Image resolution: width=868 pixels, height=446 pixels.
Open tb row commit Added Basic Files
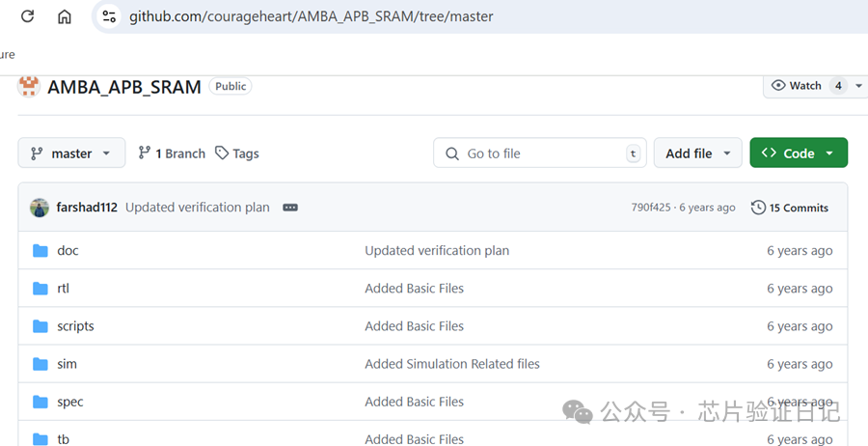[x=414, y=439]
